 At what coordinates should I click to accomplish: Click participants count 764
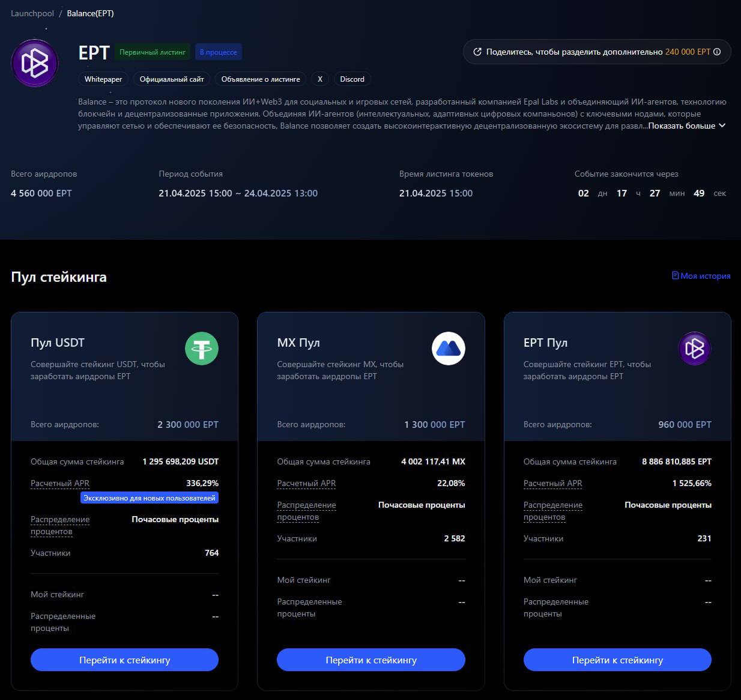click(211, 553)
